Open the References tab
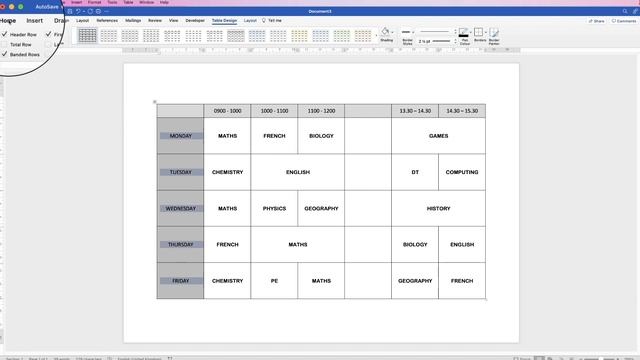 pos(107,20)
